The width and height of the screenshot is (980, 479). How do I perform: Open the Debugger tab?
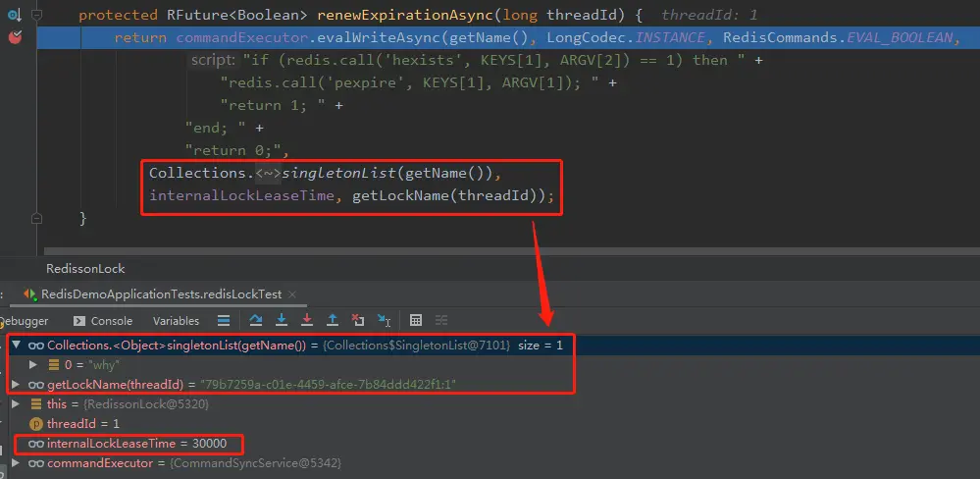[24, 321]
